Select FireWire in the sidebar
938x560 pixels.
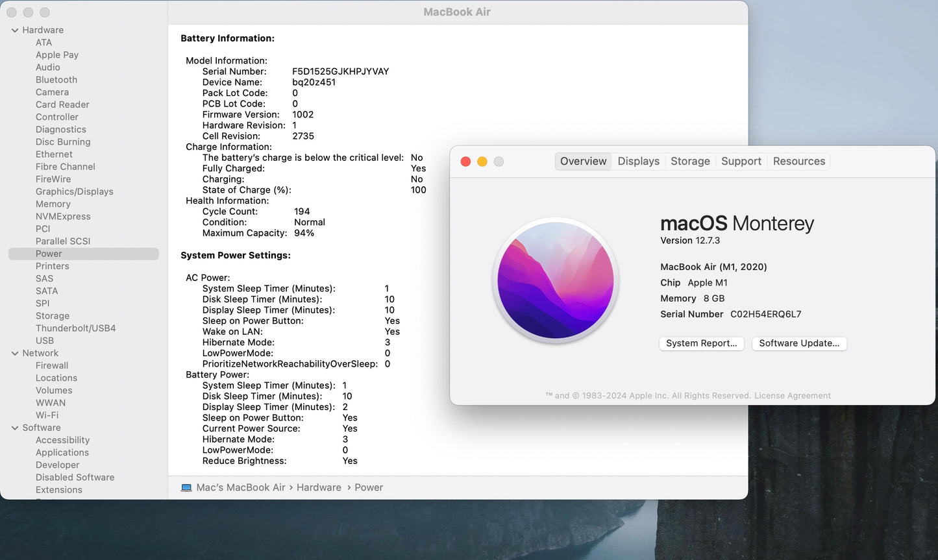click(53, 179)
